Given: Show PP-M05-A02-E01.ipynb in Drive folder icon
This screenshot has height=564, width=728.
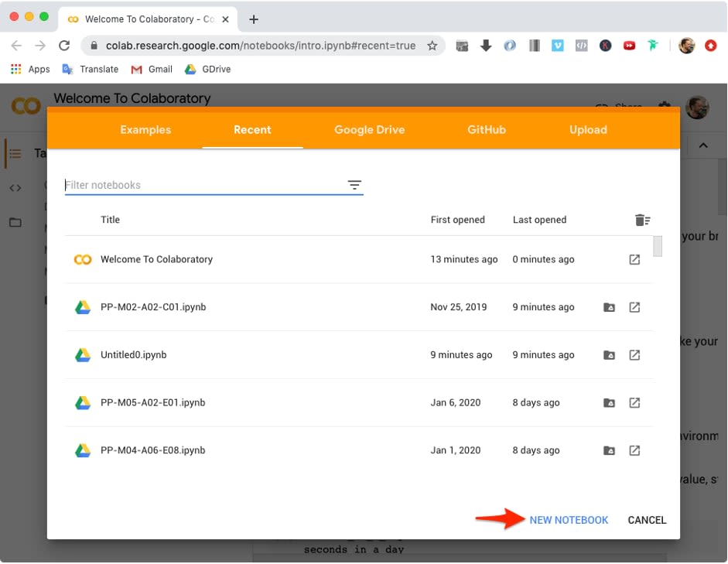Looking at the screenshot, I should click(609, 403).
